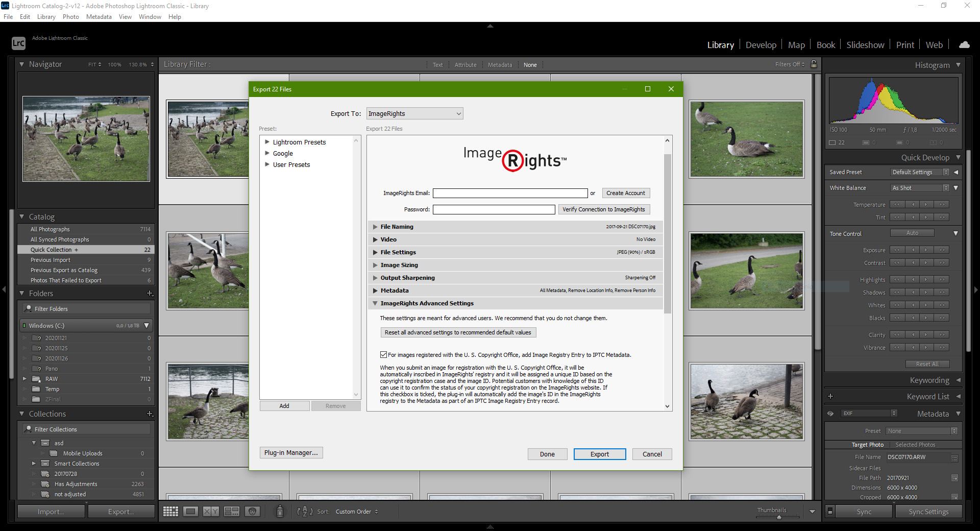Toggle the Metadata panel eye switch

point(830,414)
